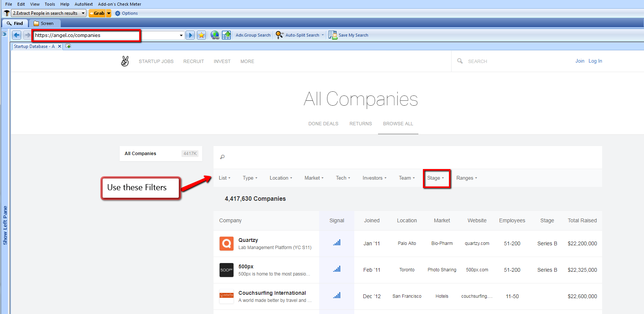Open the Options gear settings
Screen dimensions: 644x314
[x=126, y=13]
